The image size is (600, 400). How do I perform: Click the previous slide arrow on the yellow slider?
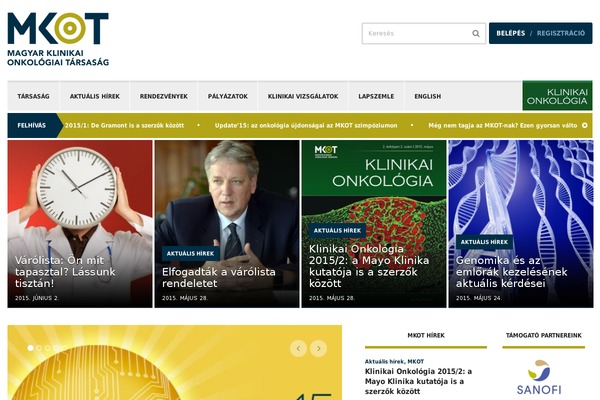(x=298, y=348)
